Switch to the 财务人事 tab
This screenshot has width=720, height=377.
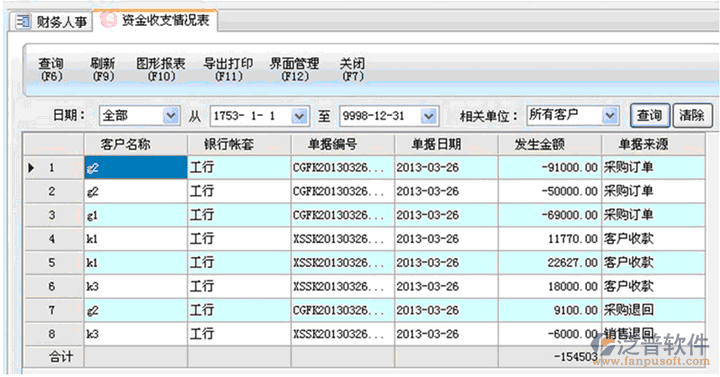coord(51,22)
